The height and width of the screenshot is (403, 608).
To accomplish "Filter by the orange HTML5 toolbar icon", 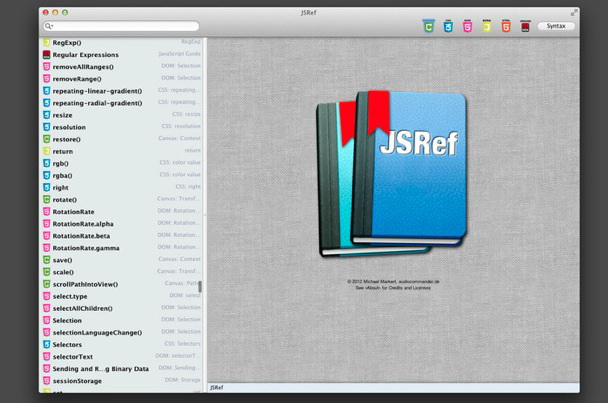I will point(506,26).
